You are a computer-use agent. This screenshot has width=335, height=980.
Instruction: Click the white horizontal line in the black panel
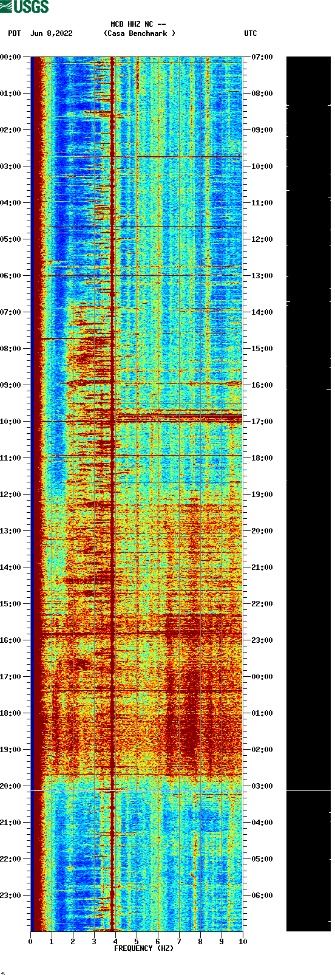308,790
